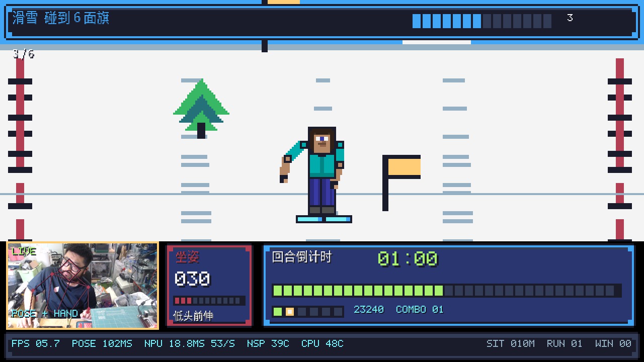This screenshot has width=644, height=362.
Task: Click the "POSE 102MS" status entry
Action: pyautogui.click(x=102, y=343)
